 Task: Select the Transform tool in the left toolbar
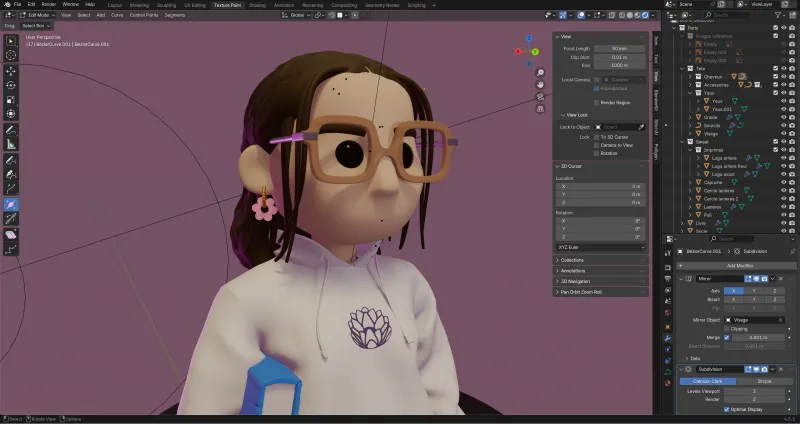11,114
